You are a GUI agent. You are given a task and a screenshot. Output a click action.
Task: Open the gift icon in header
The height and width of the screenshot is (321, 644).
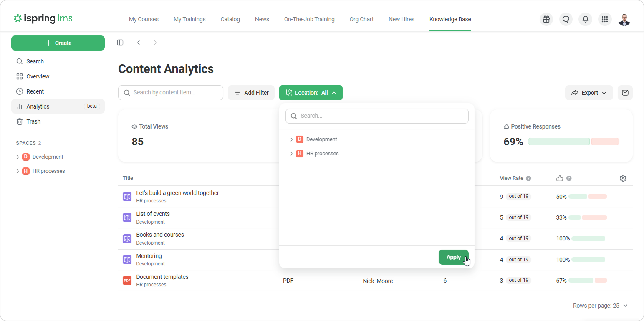[546, 19]
